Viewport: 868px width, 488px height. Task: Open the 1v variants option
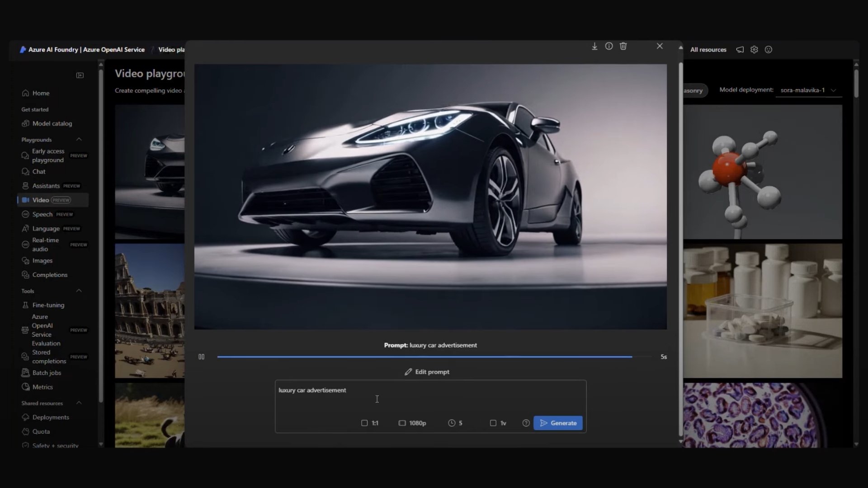[x=498, y=423]
